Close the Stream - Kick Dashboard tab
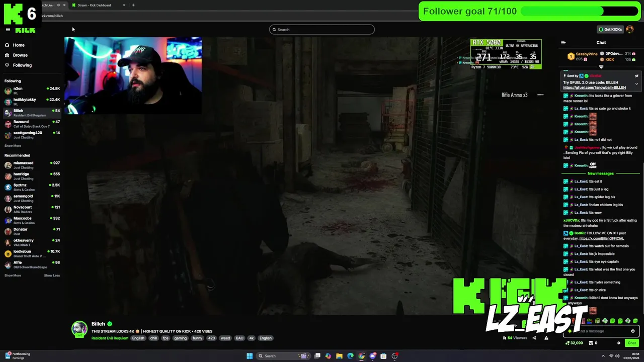This screenshot has height=362, width=644. click(124, 5)
